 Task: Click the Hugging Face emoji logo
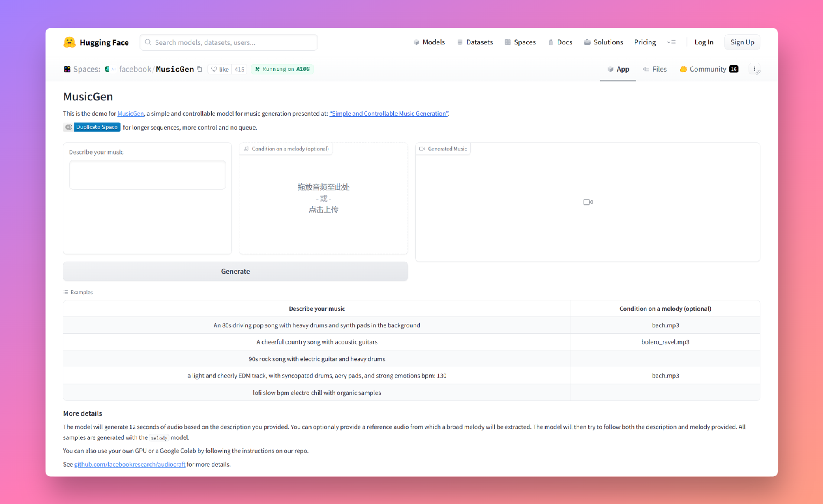tap(69, 42)
